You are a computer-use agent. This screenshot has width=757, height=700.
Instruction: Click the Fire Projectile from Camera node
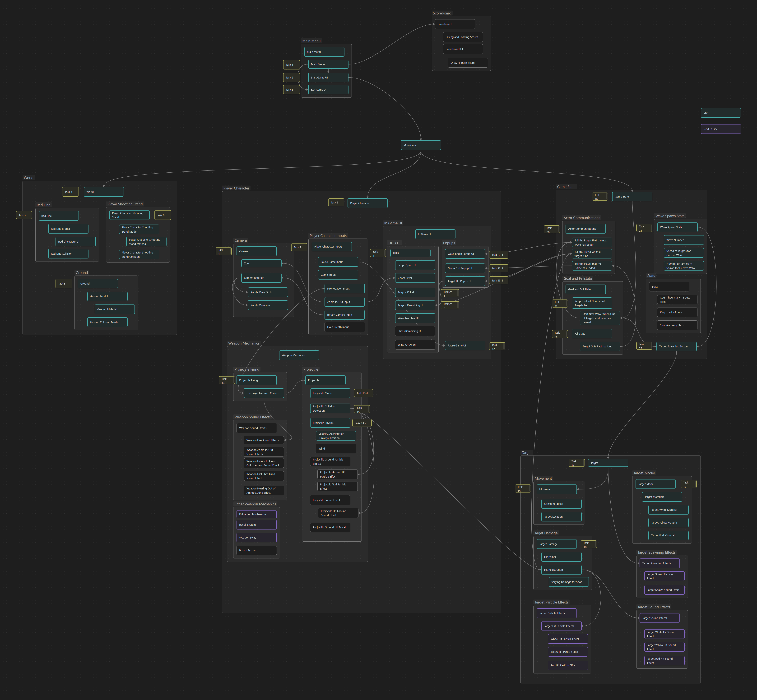point(264,393)
